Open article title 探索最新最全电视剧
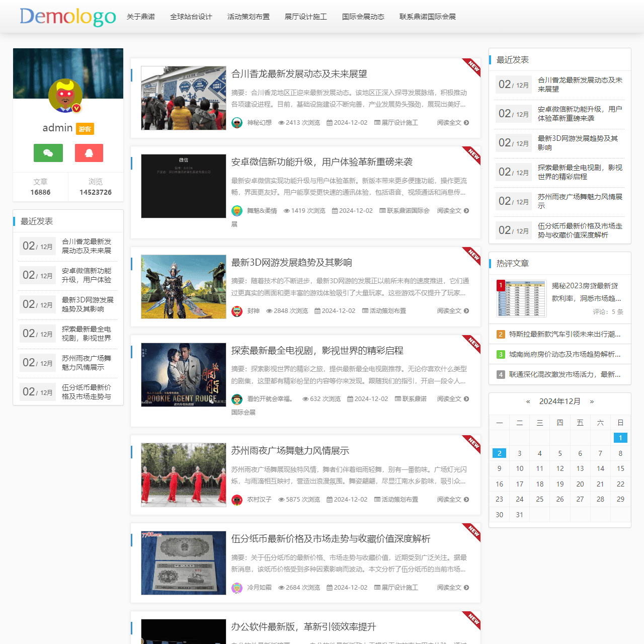Image resolution: width=644 pixels, height=644 pixels. click(x=317, y=351)
